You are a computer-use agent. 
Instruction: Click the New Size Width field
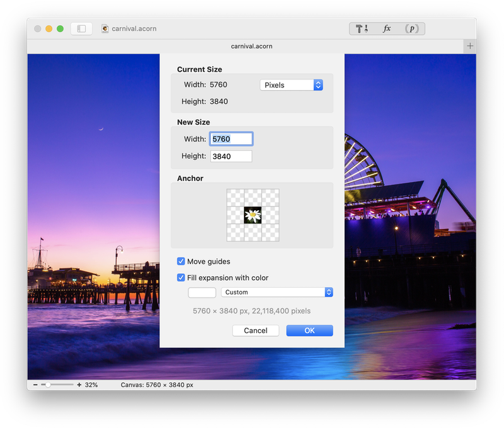point(231,139)
